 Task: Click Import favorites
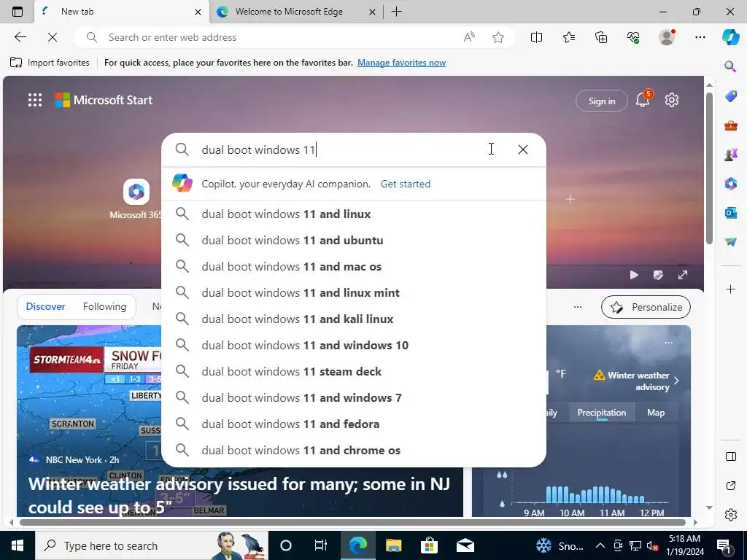(x=49, y=63)
